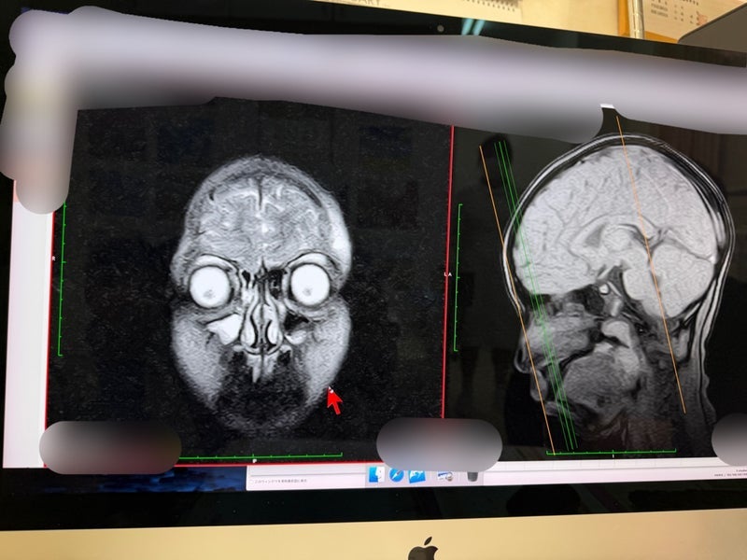Launch Safari from the Dock

pyautogui.click(x=397, y=475)
